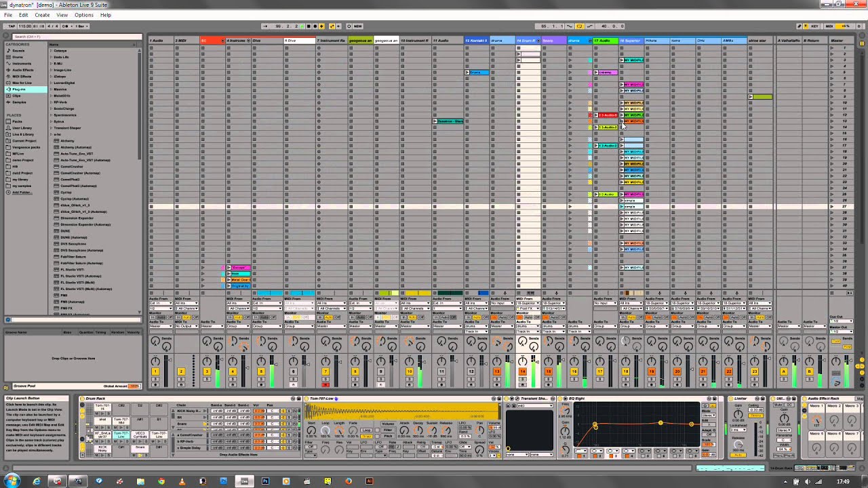Expand the Spectrasonics plug-in folder
The image size is (868, 488).
52,115
